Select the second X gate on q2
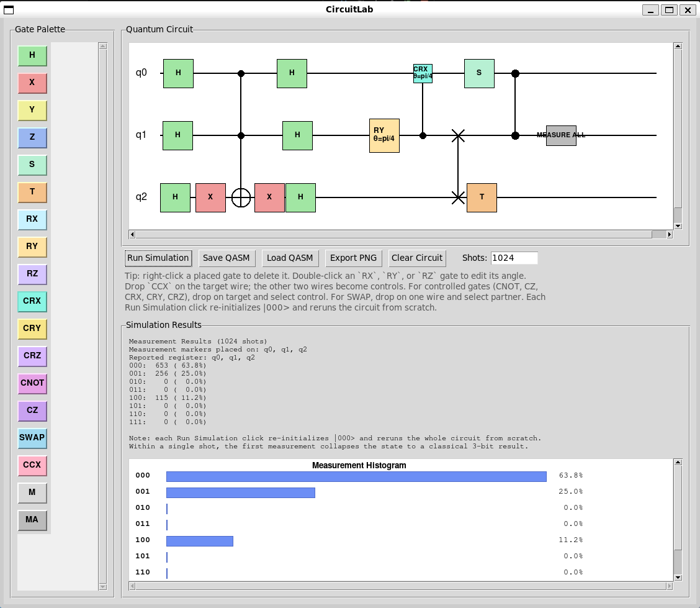The width and height of the screenshot is (700, 608). [x=269, y=197]
